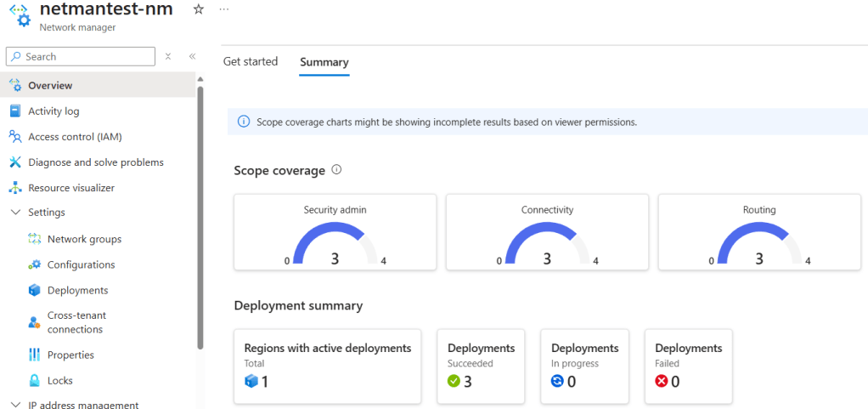The width and height of the screenshot is (868, 409).
Task: Click the Scope coverage heading
Action: tap(279, 171)
